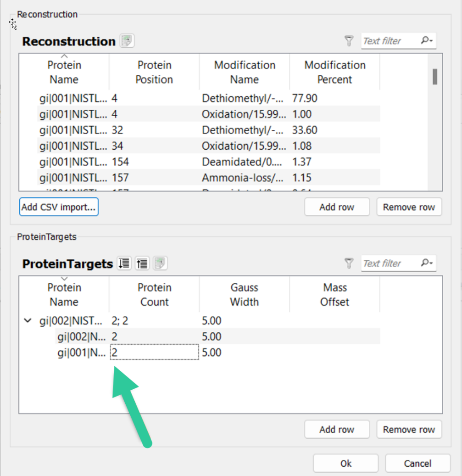Select the protein position 32 cell
The height and width of the screenshot is (476, 462).
(x=154, y=130)
